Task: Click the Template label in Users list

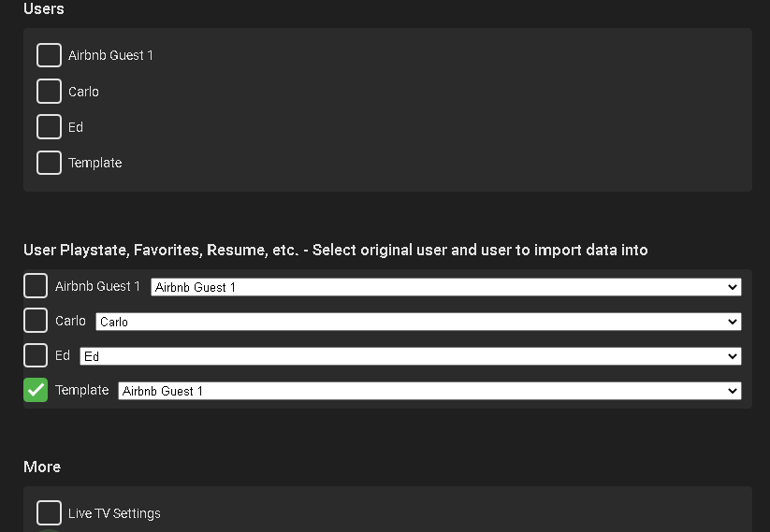Action: coord(94,163)
